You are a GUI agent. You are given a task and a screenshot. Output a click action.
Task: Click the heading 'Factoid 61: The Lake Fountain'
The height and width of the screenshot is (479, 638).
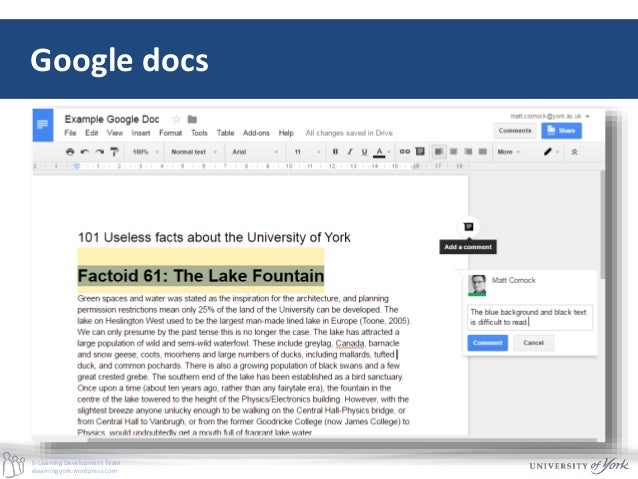coord(201,276)
